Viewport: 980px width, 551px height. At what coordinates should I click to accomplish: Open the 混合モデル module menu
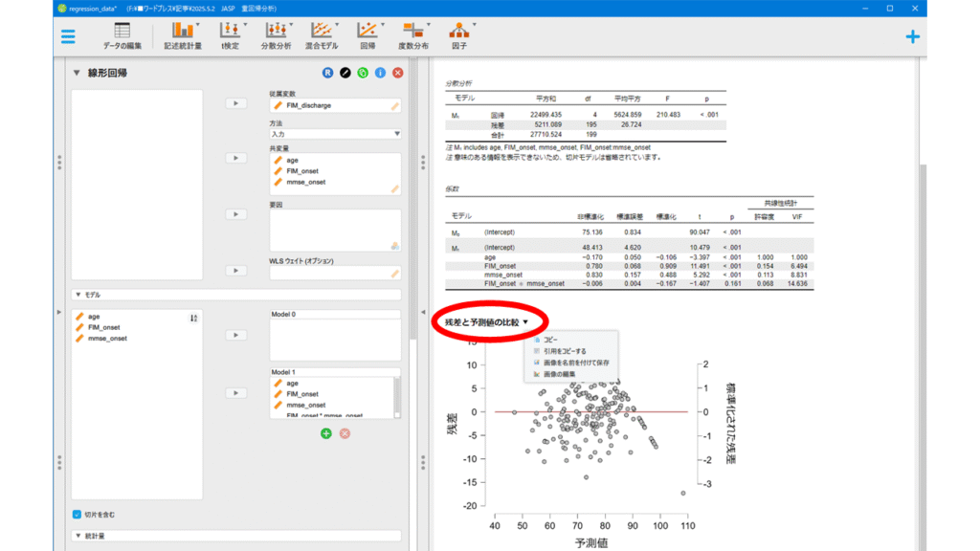tap(322, 36)
